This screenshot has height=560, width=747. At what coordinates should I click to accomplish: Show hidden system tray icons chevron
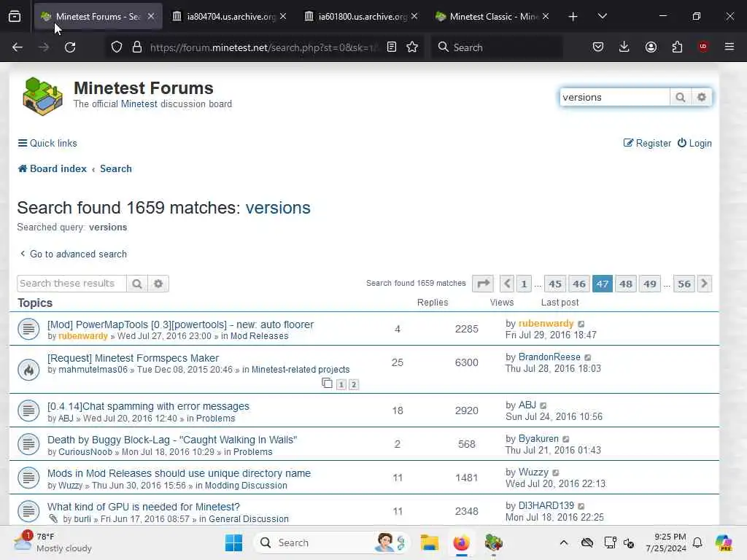click(x=564, y=542)
